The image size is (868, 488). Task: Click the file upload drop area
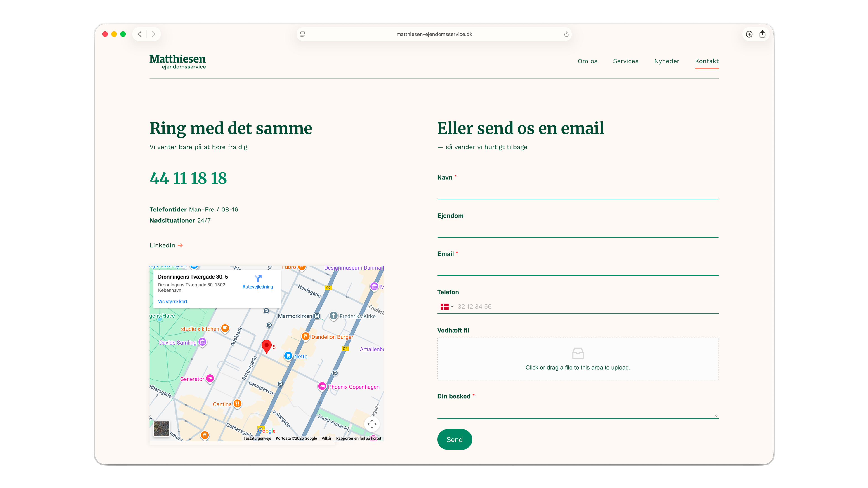(578, 359)
